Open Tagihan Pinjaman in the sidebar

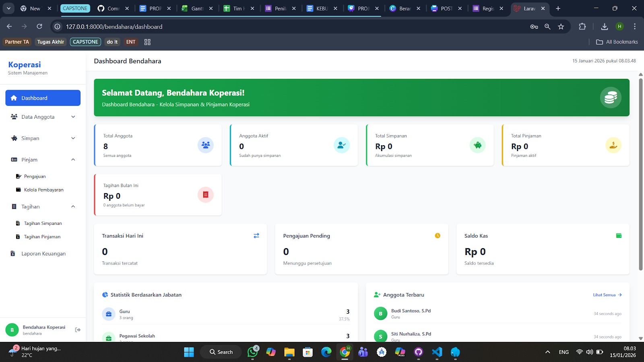tap(38, 237)
